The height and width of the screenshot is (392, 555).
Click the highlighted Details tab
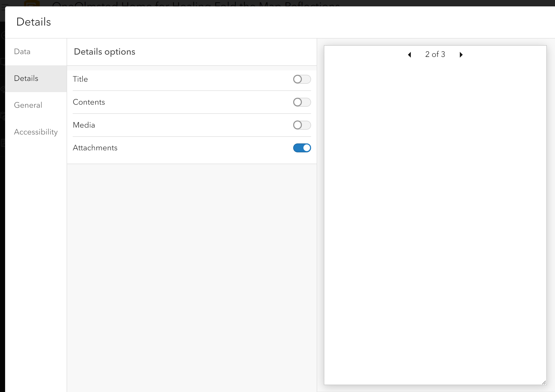pyautogui.click(x=26, y=78)
